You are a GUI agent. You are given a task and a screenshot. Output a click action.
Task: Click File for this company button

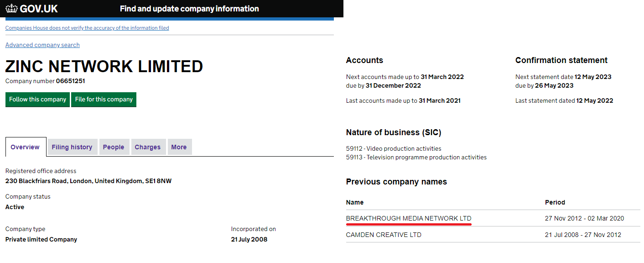click(x=104, y=100)
